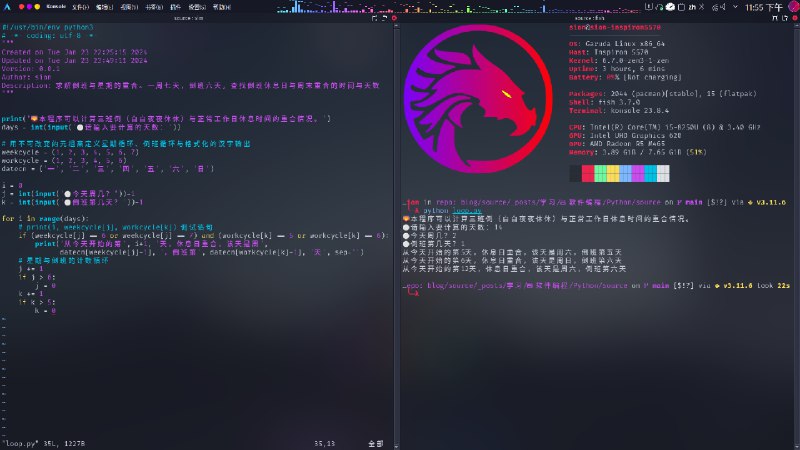
Task: Click the cyan color block in neofetch
Action: pyautogui.click(x=651, y=173)
